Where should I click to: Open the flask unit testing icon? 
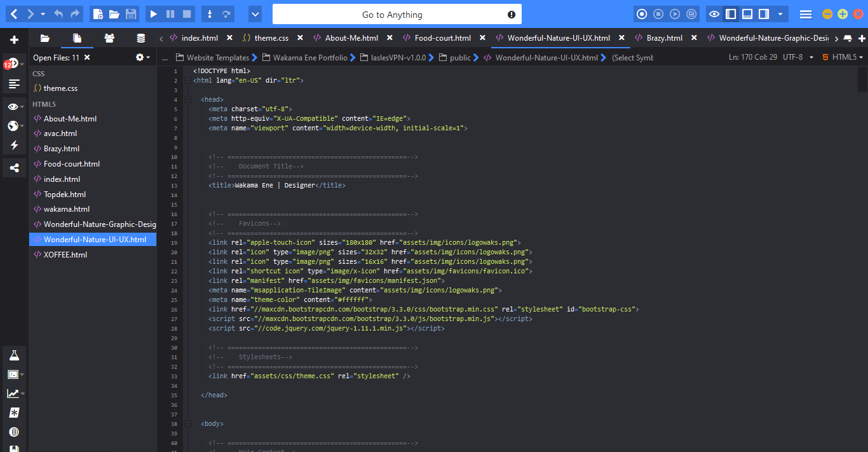click(14, 355)
